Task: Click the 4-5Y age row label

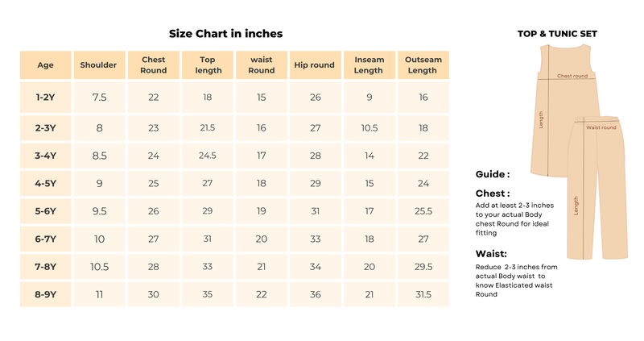Action: (x=45, y=184)
